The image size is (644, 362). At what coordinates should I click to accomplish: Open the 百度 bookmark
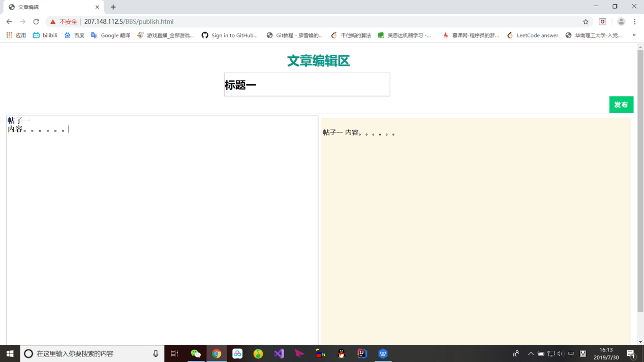(74, 36)
